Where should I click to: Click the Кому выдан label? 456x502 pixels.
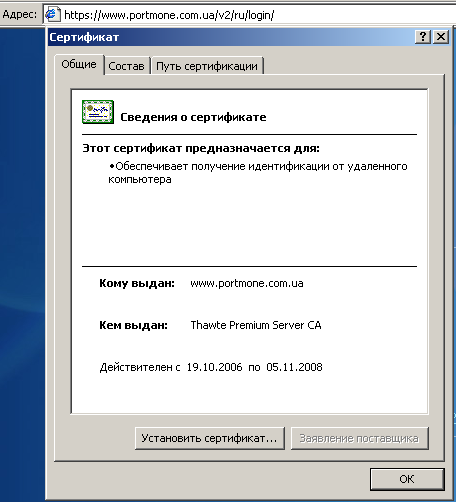point(137,283)
